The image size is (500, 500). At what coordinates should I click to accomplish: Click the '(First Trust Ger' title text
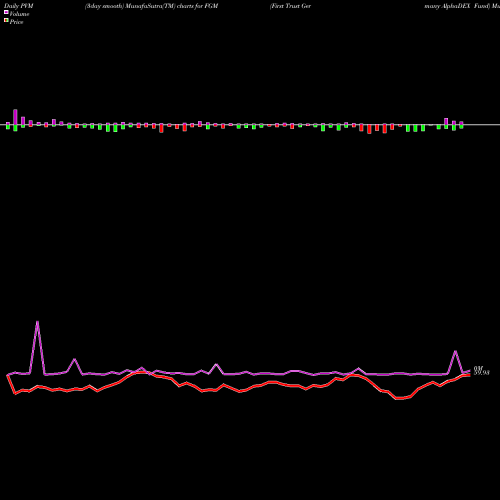pos(290,6)
